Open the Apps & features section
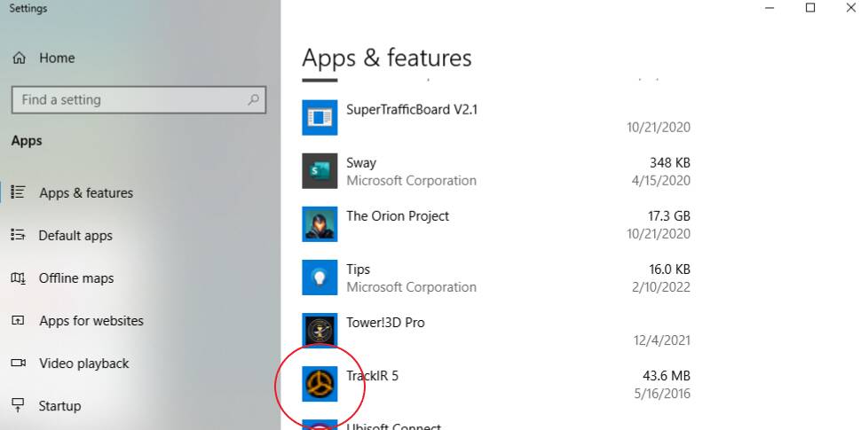The image size is (868, 430). pos(85,193)
